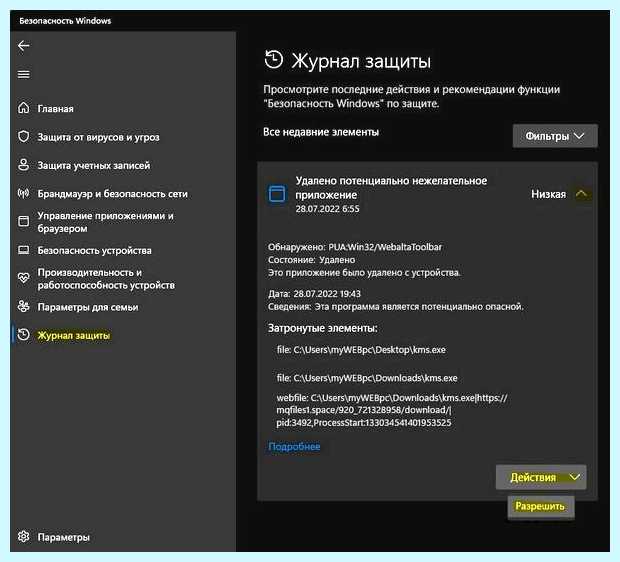Screen dimensions: 620x562
Task: Click the history clock icon beside the page title
Action: 274,59
